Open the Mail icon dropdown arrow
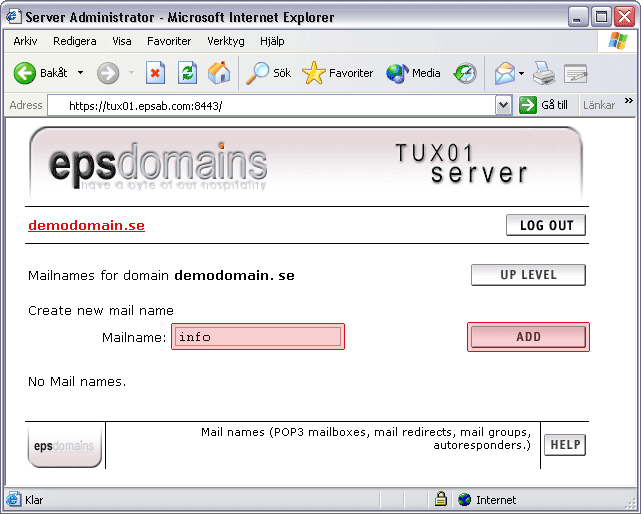This screenshot has width=641, height=514. pyautogui.click(x=521, y=74)
